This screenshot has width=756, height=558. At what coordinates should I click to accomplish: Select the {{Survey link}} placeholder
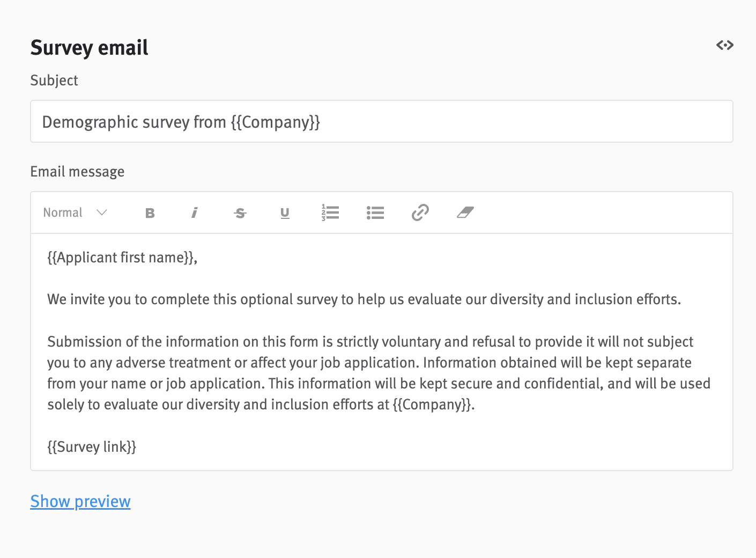point(92,446)
